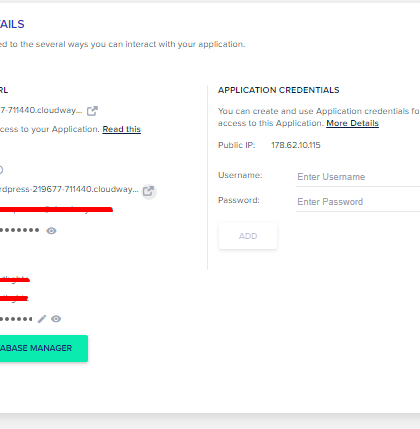420x429 pixels.
Task: Focus the Enter Password field
Action: click(x=358, y=202)
